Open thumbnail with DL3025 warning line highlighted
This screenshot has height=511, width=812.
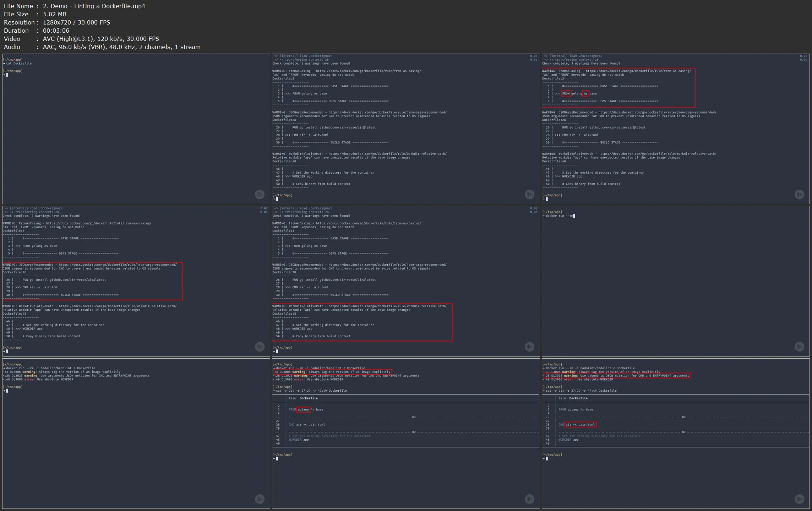pos(676,434)
